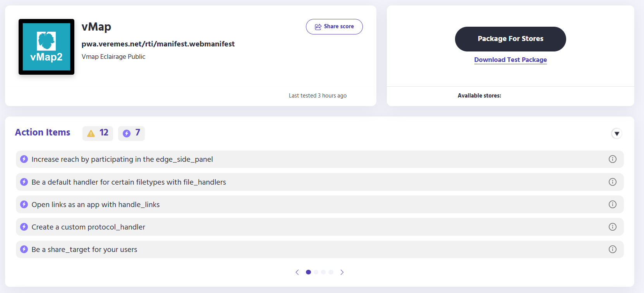The width and height of the screenshot is (644, 293).
Task: Open the Download Test Package link
Action: coord(510,60)
